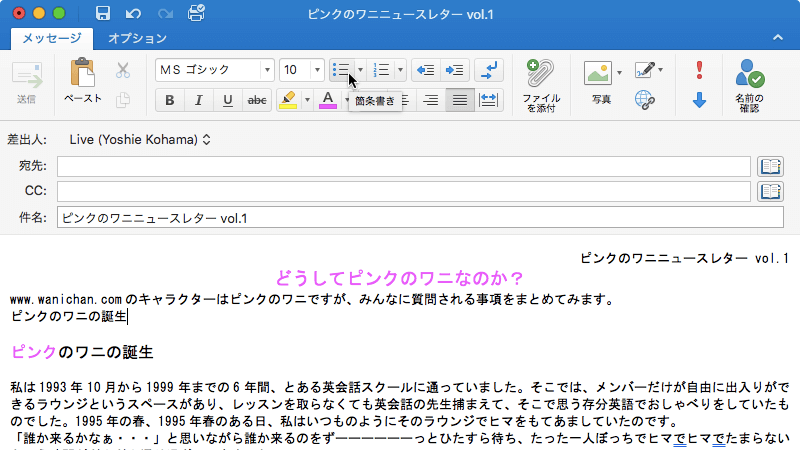
Task: Apply magenta font color
Action: coord(328,100)
